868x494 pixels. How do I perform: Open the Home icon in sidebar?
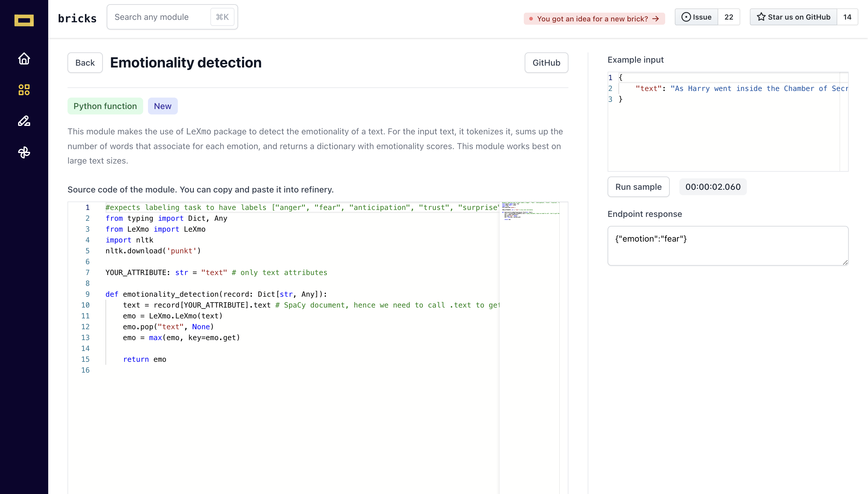point(24,59)
